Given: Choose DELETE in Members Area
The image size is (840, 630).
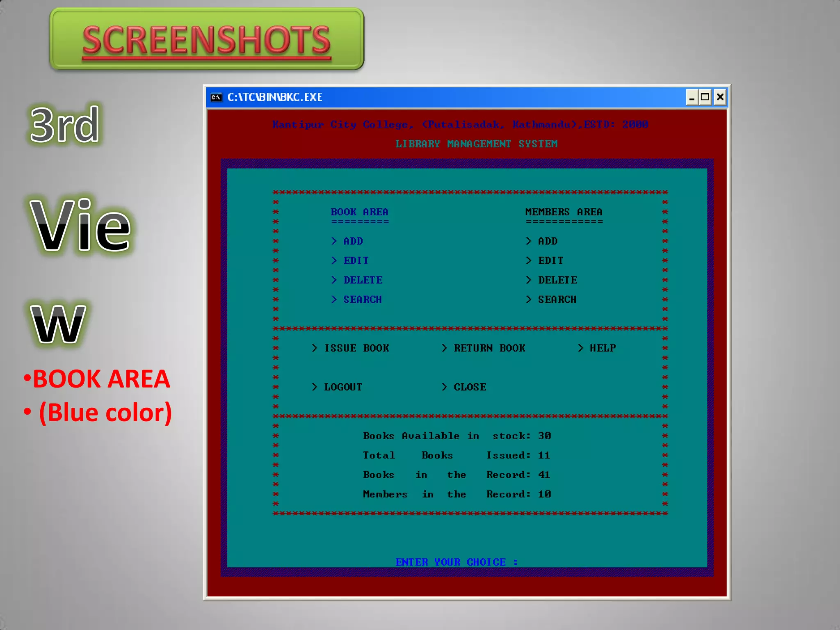Looking at the screenshot, I should (x=557, y=280).
